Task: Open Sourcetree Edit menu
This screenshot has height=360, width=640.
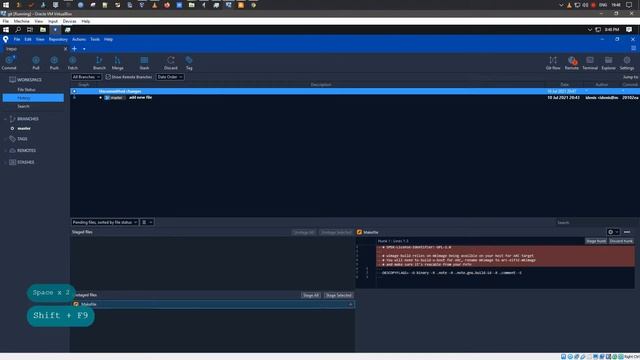Action: click(x=28, y=39)
